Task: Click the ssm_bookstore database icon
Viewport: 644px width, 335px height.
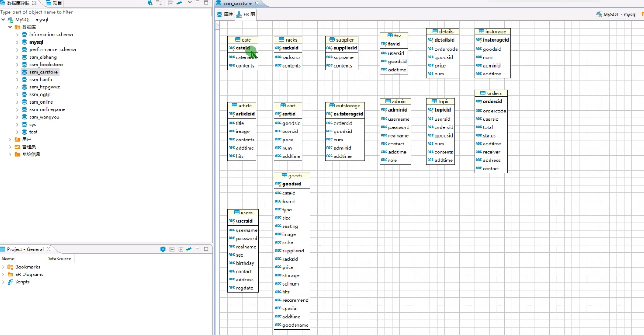Action: pyautogui.click(x=24, y=65)
